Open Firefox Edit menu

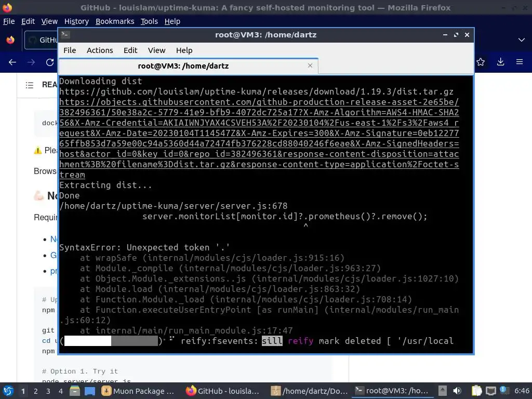point(28,21)
